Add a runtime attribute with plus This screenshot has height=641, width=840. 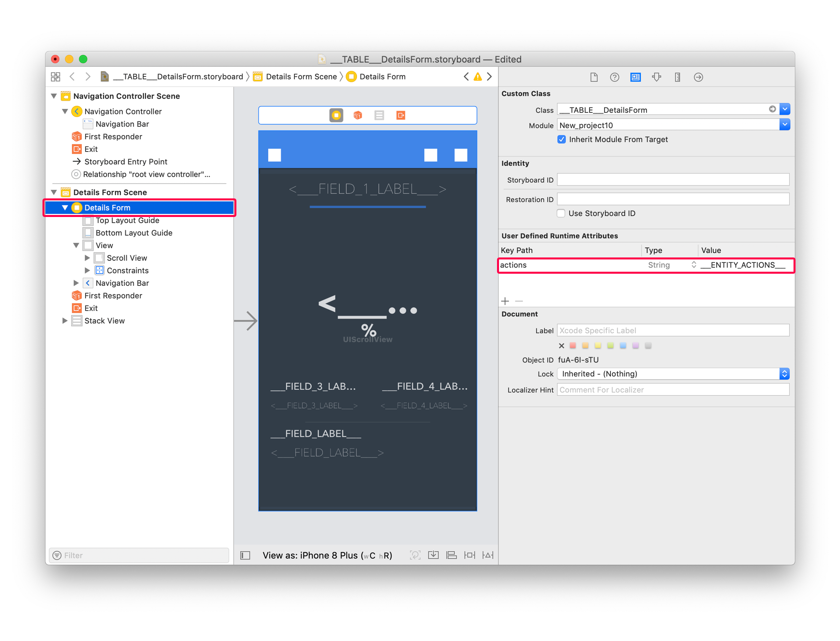click(505, 301)
